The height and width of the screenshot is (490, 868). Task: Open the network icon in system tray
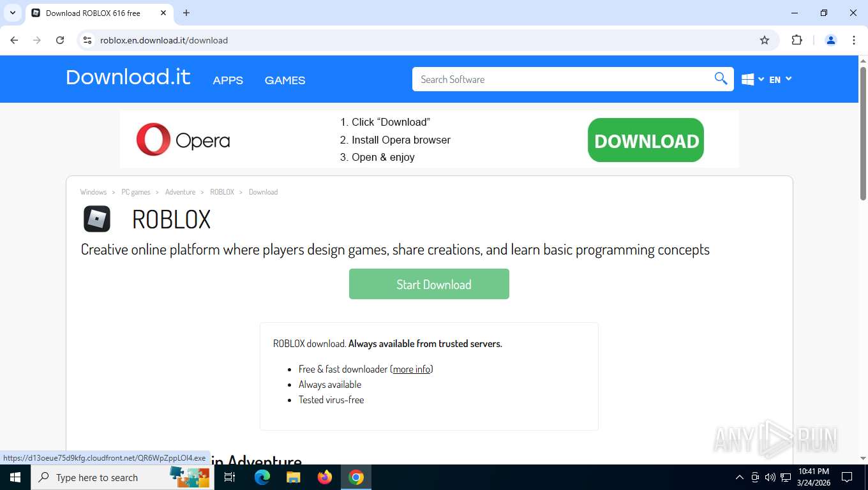click(x=786, y=477)
